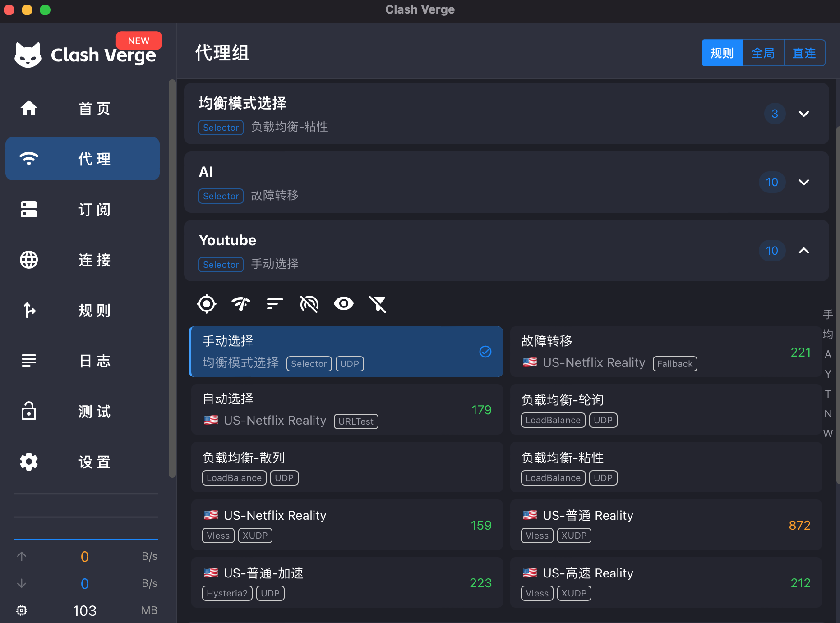Screen dimensions: 840x623
Task: Click the crossed-out radar test URL icon
Action: (309, 304)
